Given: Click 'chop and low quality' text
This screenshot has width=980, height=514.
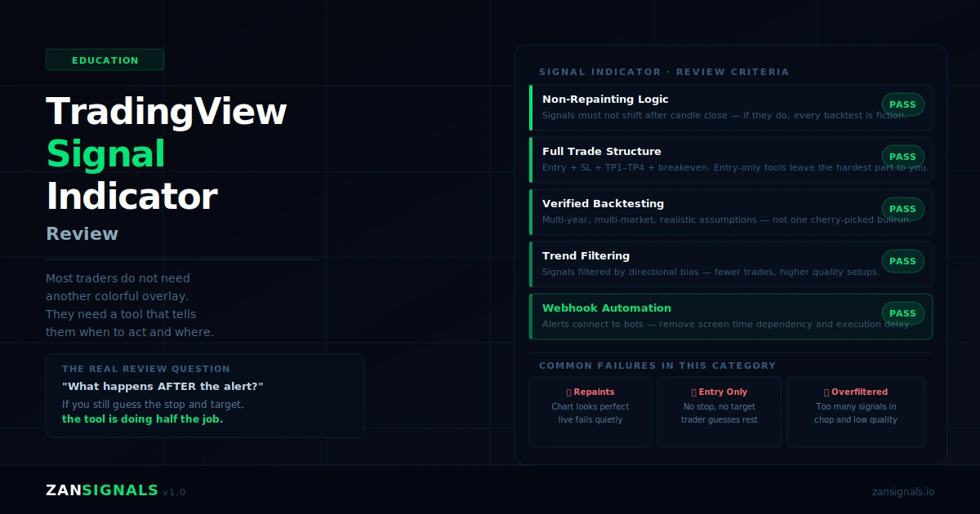Looking at the screenshot, I should pos(856,419).
